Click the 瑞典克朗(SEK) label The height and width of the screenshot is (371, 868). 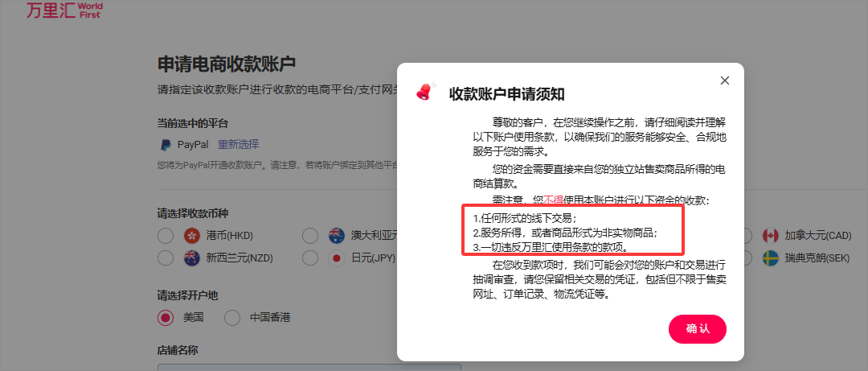pos(817,258)
